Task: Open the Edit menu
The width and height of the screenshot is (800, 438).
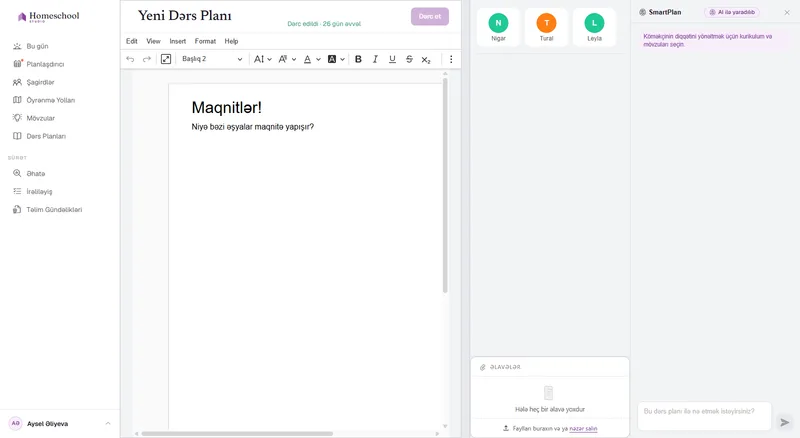Action: point(132,41)
